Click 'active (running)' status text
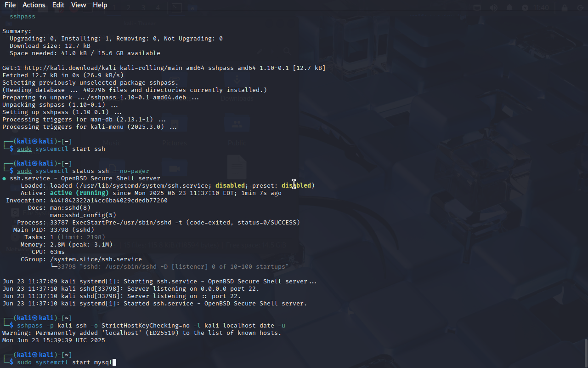Viewport: 588px width, 368px height. tap(79, 193)
